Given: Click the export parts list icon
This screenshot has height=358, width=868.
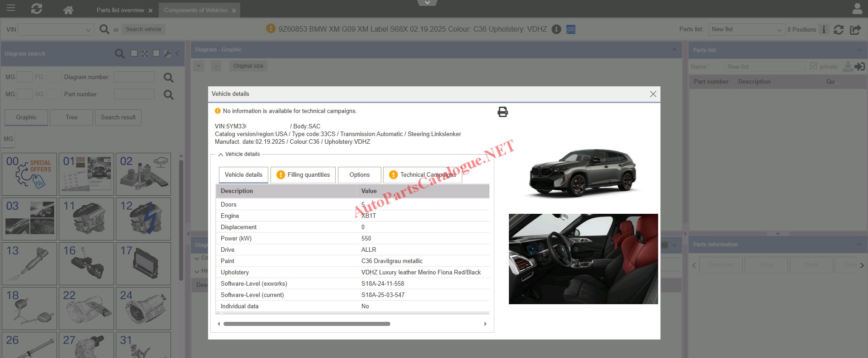Looking at the screenshot, I should coord(855,30).
